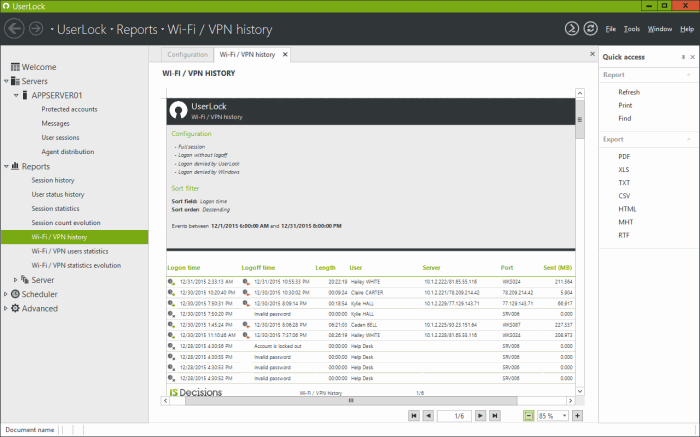Image resolution: width=700 pixels, height=437 pixels.
Task: Go to next report page
Action: point(480,416)
